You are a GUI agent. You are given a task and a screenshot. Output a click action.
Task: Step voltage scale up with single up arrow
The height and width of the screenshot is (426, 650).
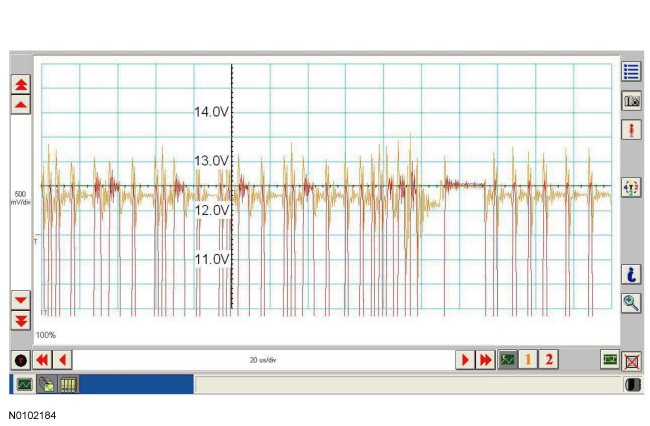pyautogui.click(x=21, y=104)
